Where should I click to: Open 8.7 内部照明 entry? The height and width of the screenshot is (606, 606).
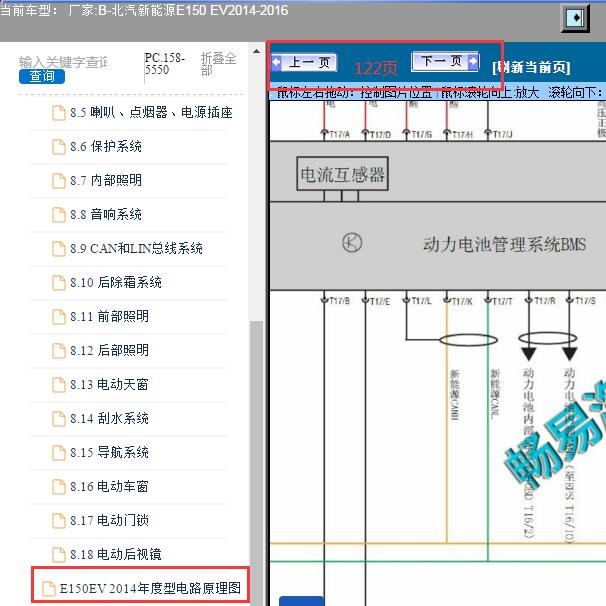point(106,180)
